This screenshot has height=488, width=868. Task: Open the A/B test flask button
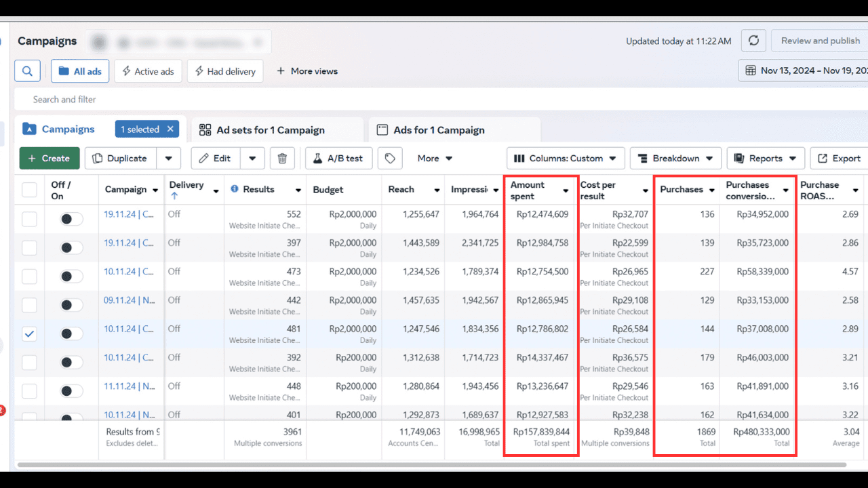point(338,159)
